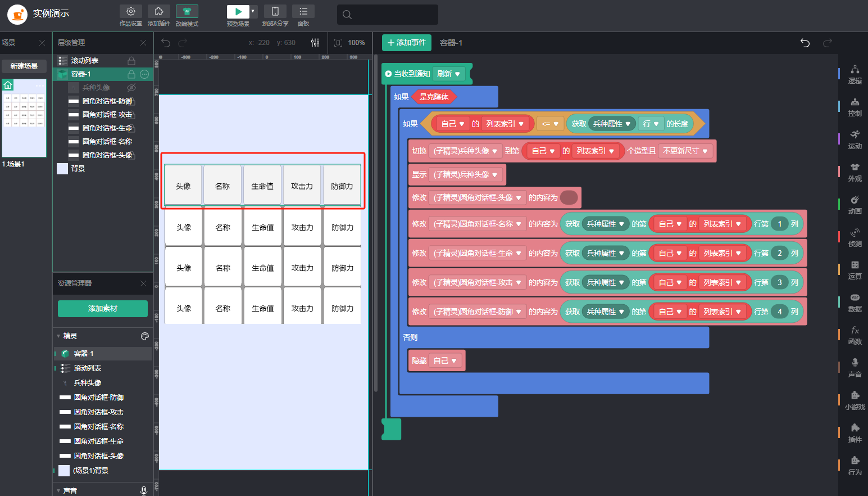Click the column number 4 input
The width and height of the screenshot is (868, 496).
click(779, 312)
